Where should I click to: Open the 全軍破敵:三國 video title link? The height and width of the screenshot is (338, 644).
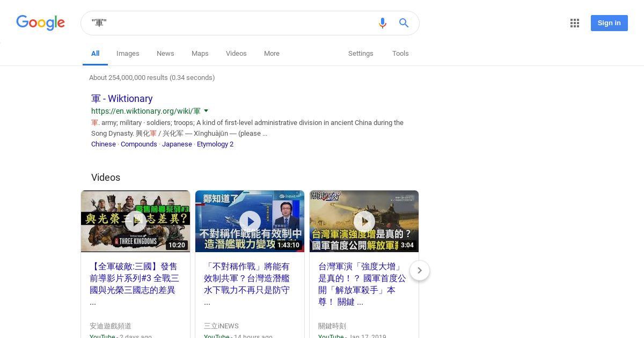point(134,284)
